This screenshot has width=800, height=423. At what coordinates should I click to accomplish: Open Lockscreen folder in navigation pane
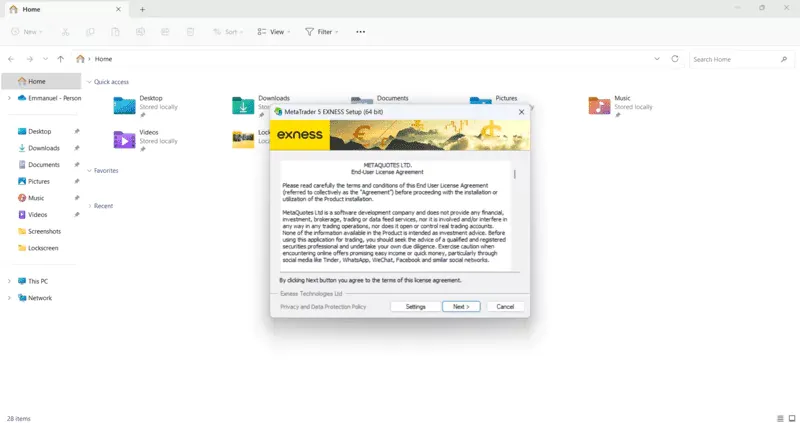(x=38, y=248)
